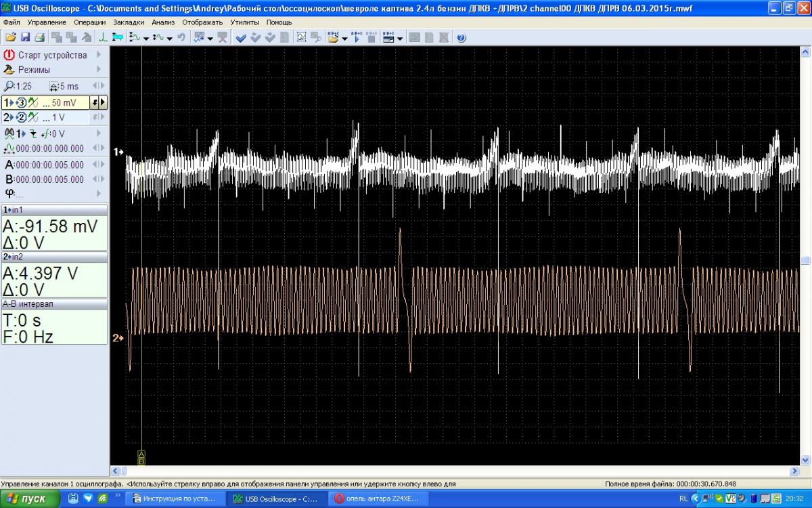Expand channel 1 50 mV control arrow
Viewport: 812px width, 508px height.
tap(103, 103)
